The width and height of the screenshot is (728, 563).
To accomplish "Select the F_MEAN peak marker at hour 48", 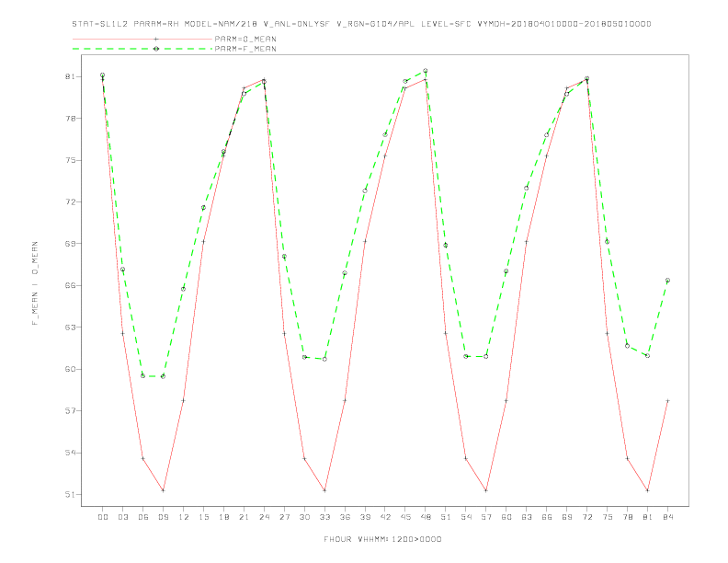I will point(426,71).
